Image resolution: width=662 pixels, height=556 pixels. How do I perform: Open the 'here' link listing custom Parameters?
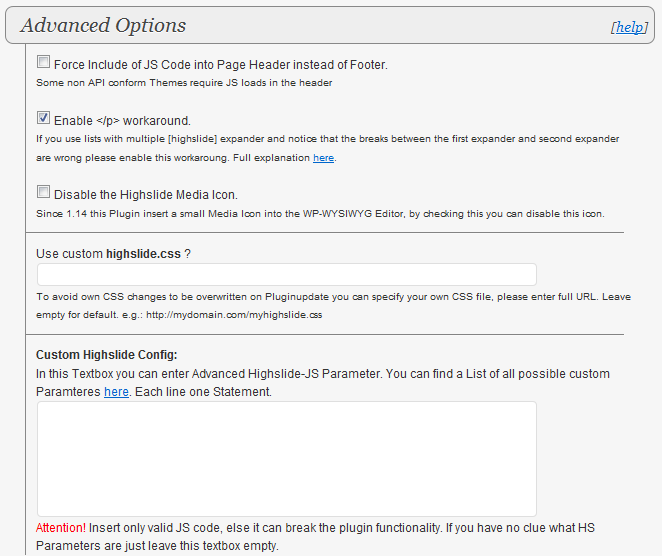click(116, 392)
